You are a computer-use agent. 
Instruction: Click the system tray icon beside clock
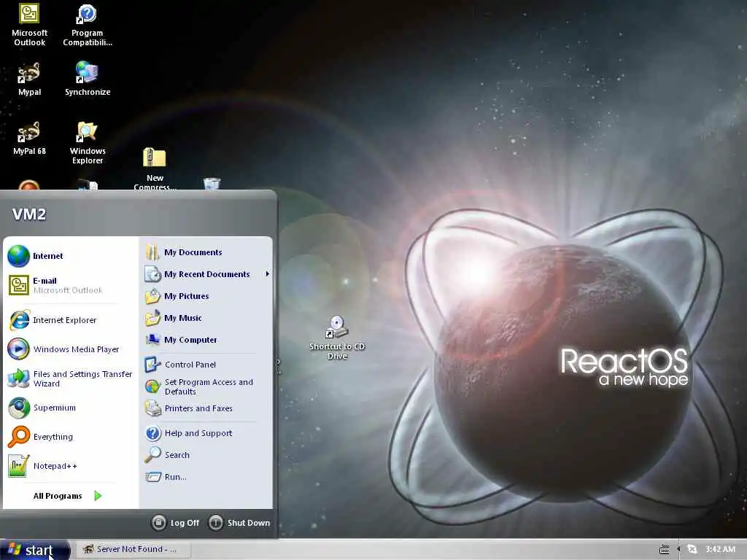[x=692, y=549]
